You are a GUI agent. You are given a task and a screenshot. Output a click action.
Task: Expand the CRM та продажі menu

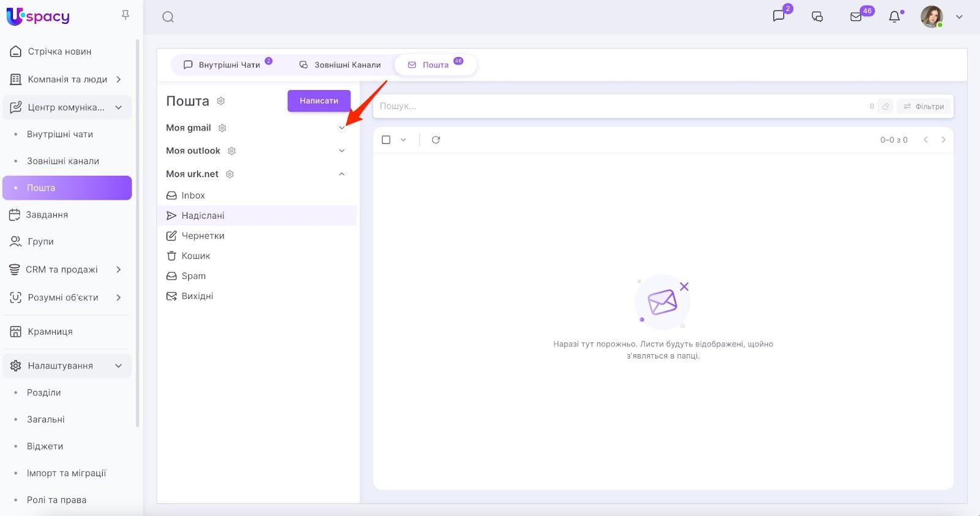point(118,270)
